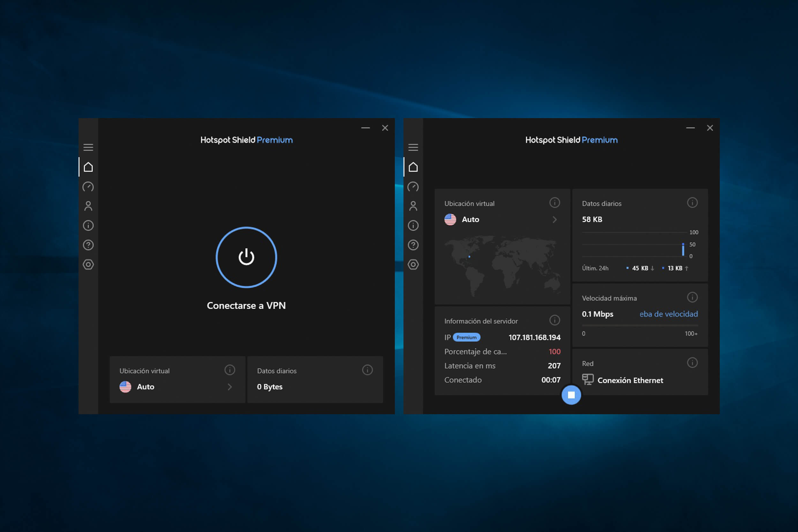Show info for Datos diarios in right window
The image size is (798, 532).
pos(692,203)
